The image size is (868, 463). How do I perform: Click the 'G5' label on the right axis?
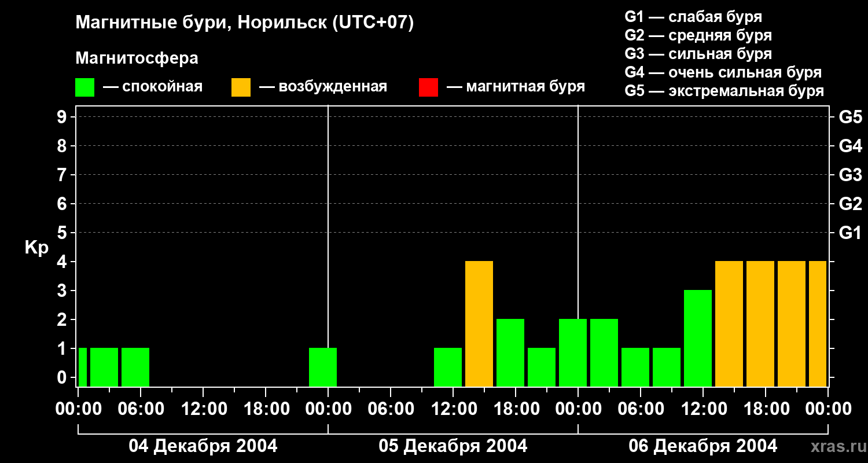point(850,117)
